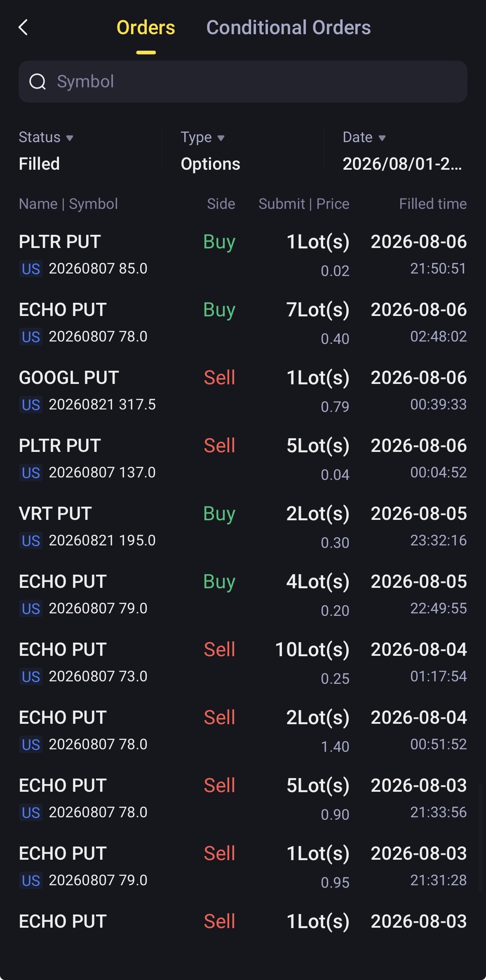Open the VRT PUT 195.0 buy order
Screen dimensions: 486x980
(243, 527)
